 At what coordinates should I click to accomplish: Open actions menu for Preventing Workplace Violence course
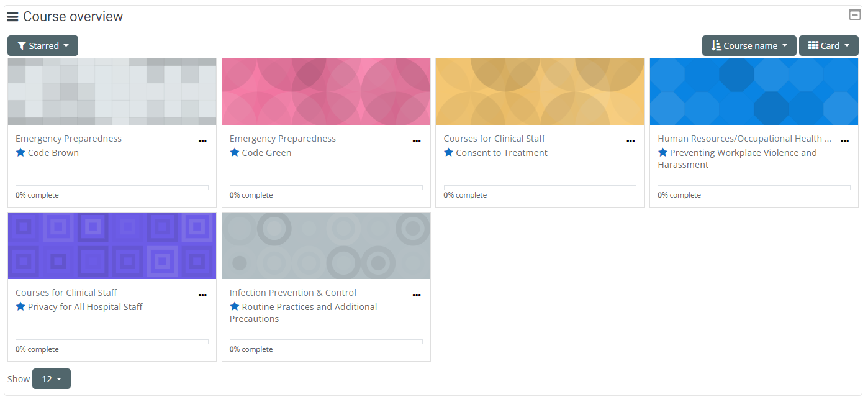point(844,141)
